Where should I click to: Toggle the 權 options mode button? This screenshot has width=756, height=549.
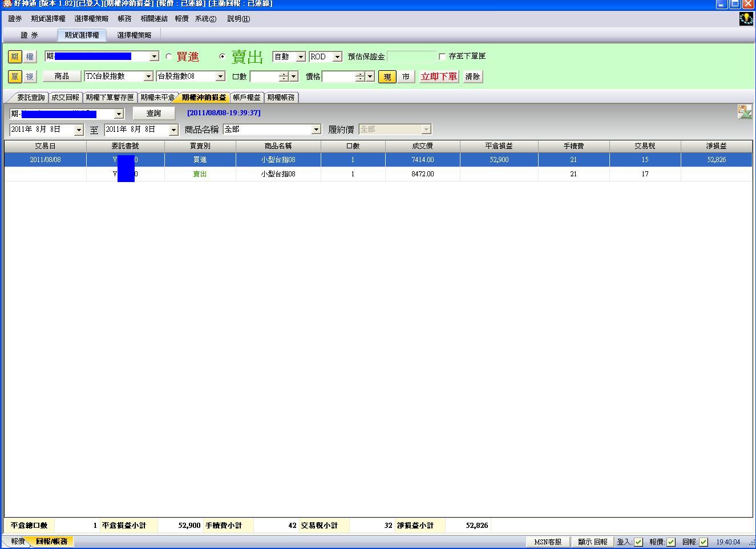coord(30,56)
